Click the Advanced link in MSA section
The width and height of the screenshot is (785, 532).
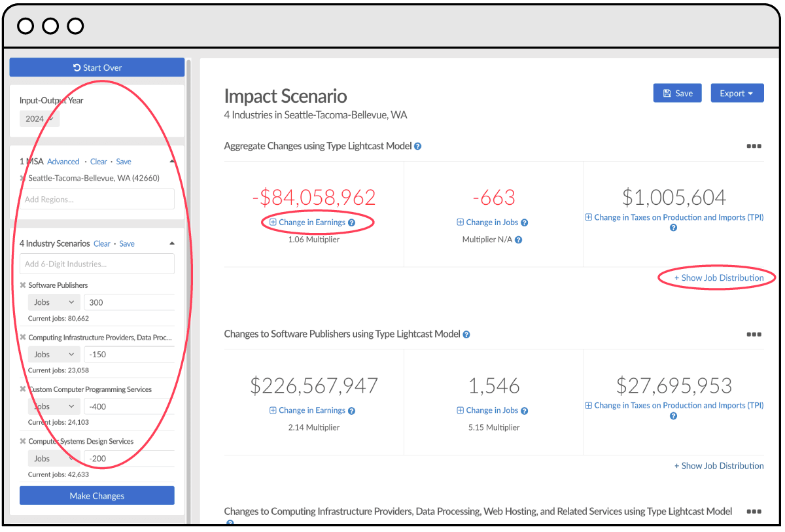63,162
